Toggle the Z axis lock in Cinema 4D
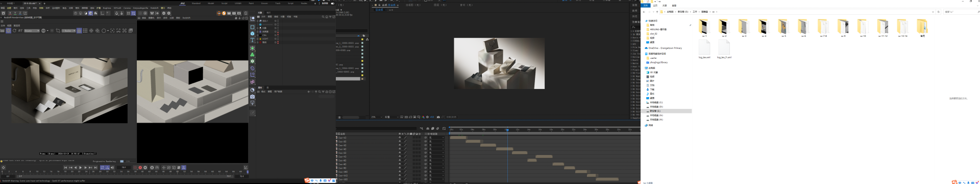The width and height of the screenshot is (980, 184). click(x=20, y=13)
